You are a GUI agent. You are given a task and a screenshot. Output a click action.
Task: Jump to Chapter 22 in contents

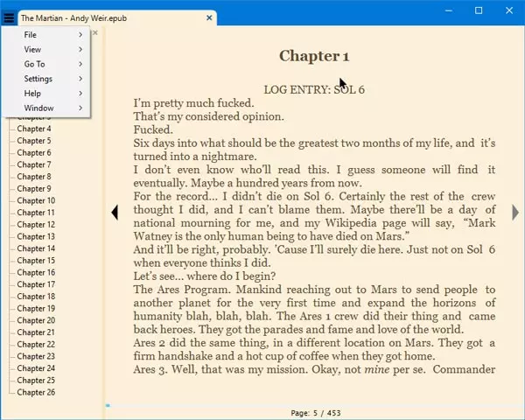click(36, 345)
